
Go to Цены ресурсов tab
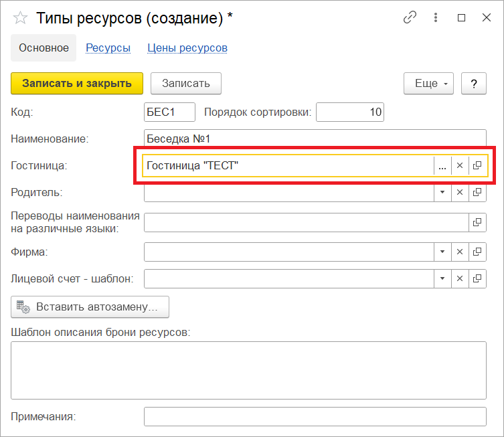coord(187,48)
